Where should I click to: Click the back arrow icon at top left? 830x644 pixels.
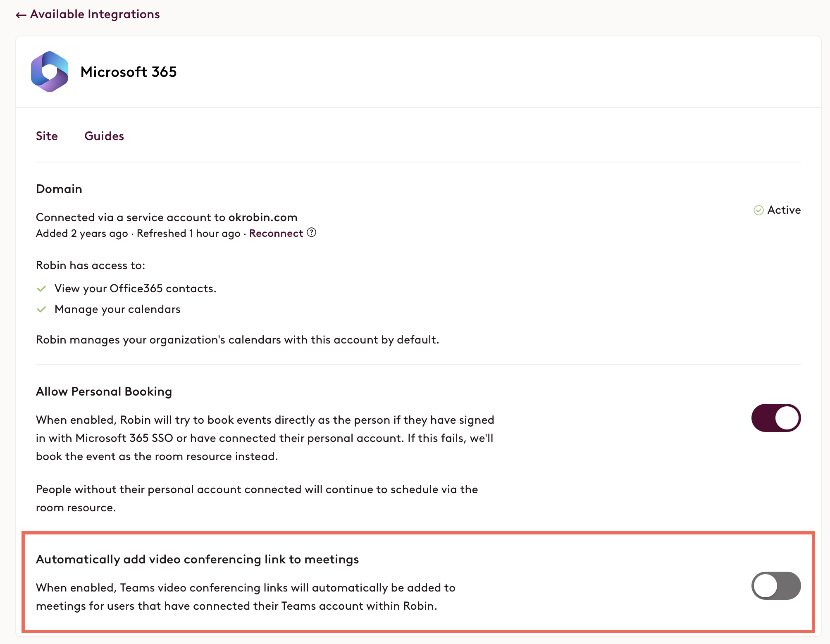21,15
